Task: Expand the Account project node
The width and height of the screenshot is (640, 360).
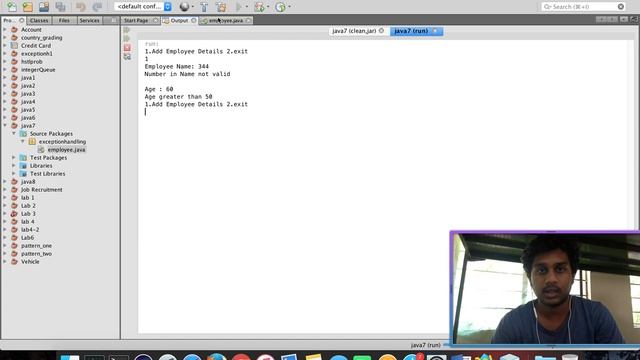Action: click(5, 29)
